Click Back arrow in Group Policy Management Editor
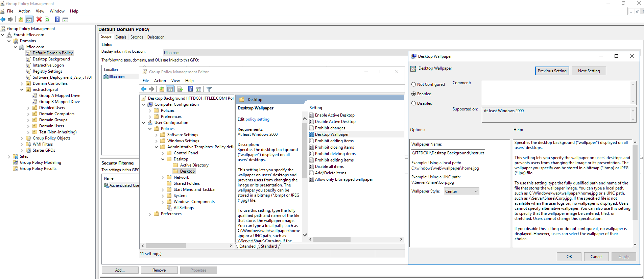The width and height of the screenshot is (644, 279). (x=144, y=89)
